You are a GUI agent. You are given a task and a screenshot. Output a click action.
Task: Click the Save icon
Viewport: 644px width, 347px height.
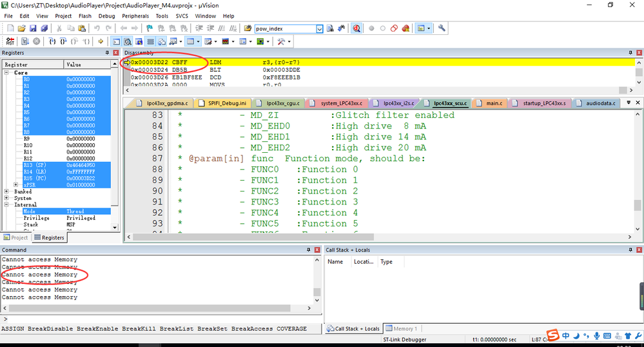(33, 28)
